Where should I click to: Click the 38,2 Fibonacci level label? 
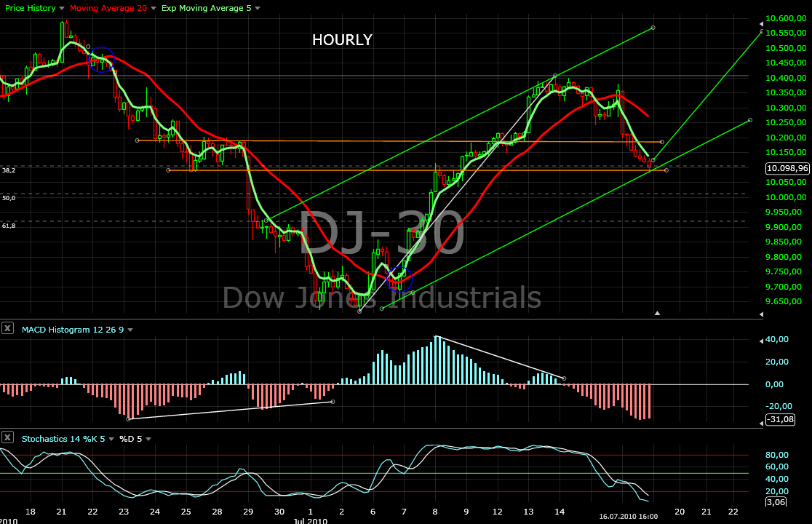pos(9,170)
